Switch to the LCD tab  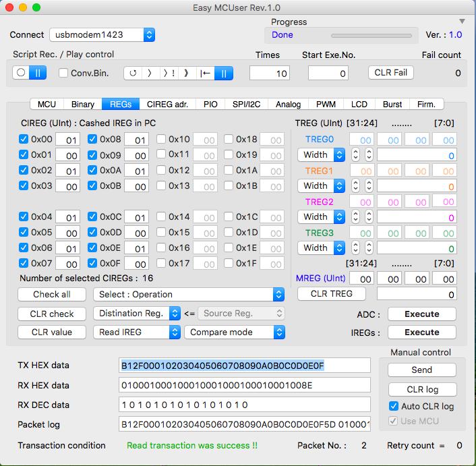click(x=359, y=104)
